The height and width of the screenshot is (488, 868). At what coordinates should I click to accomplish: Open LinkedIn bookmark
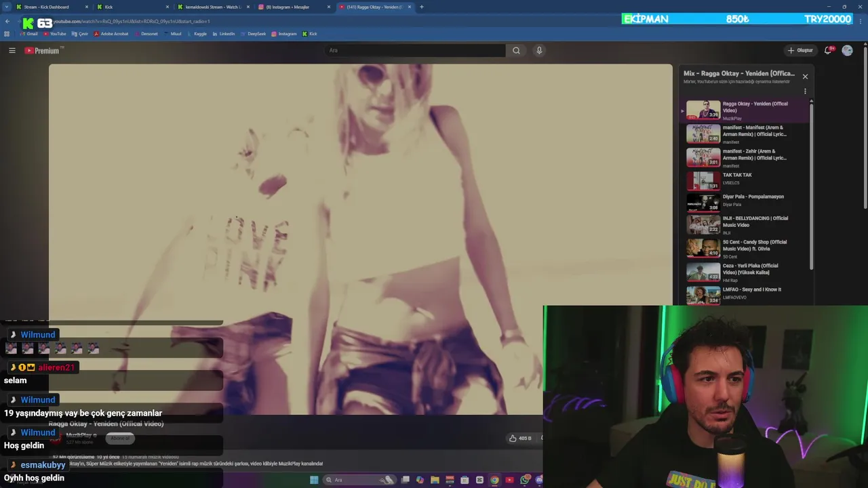point(223,34)
